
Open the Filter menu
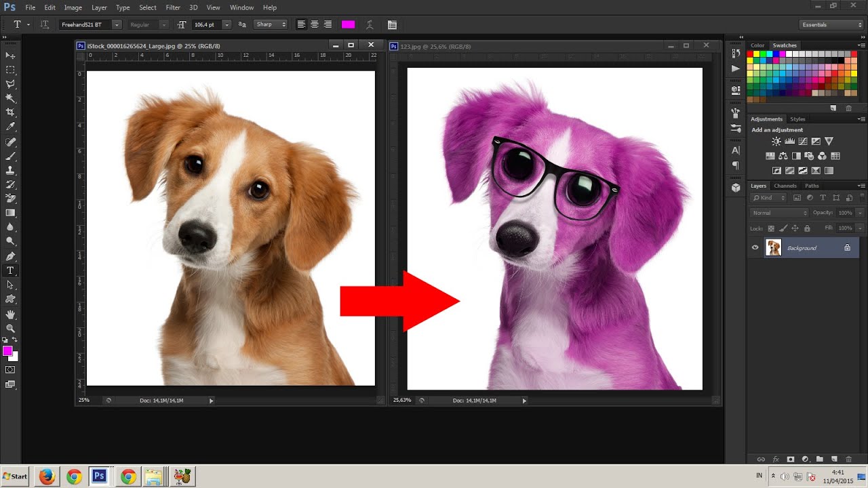[x=173, y=7]
